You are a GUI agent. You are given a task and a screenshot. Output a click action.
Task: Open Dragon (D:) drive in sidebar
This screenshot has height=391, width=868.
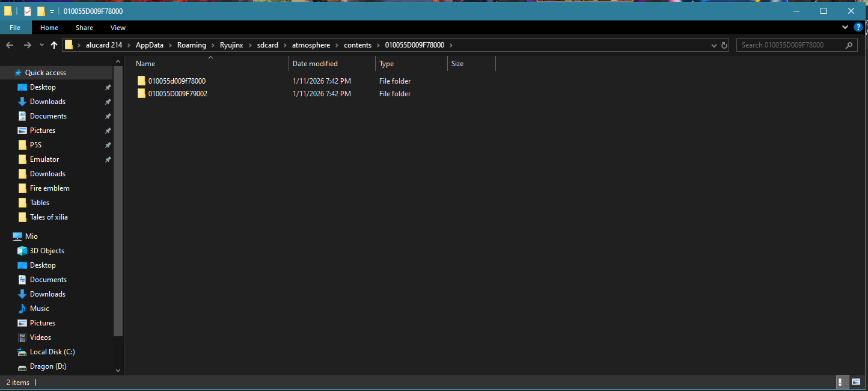point(48,366)
